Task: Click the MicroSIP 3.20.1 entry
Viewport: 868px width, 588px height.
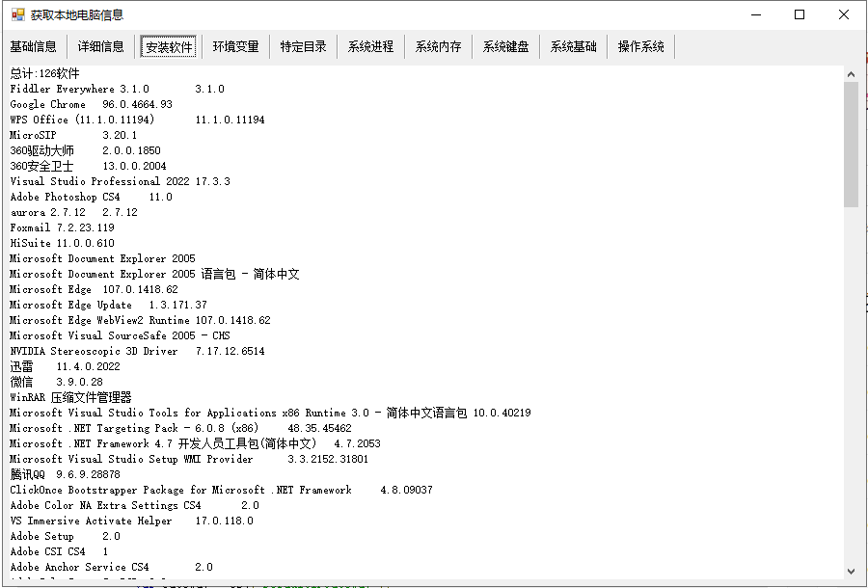Action: coord(73,136)
